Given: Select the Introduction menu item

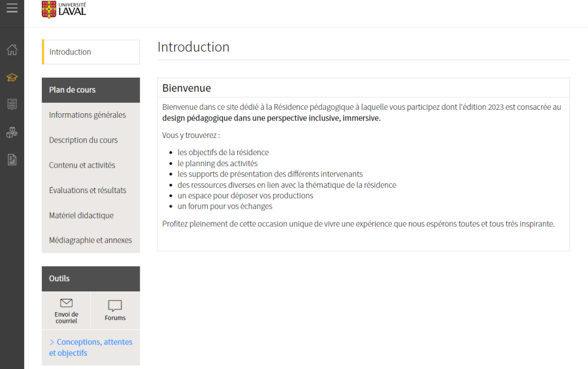Looking at the screenshot, I should 70,52.
